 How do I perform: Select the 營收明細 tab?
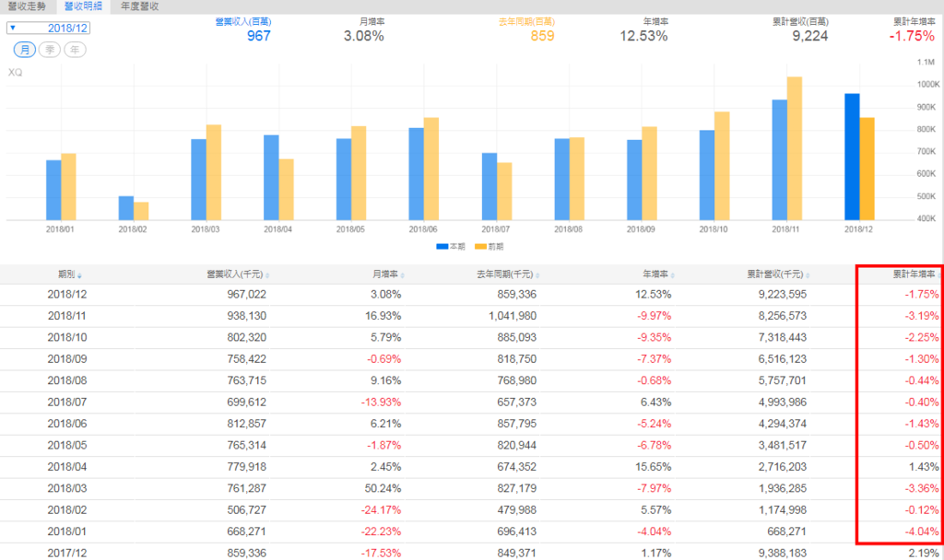pos(83,6)
